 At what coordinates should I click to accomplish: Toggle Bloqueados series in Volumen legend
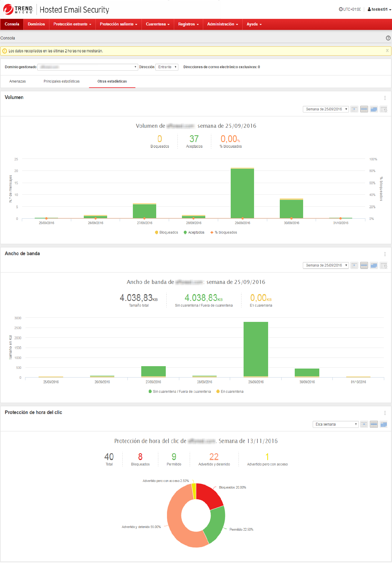point(166,232)
